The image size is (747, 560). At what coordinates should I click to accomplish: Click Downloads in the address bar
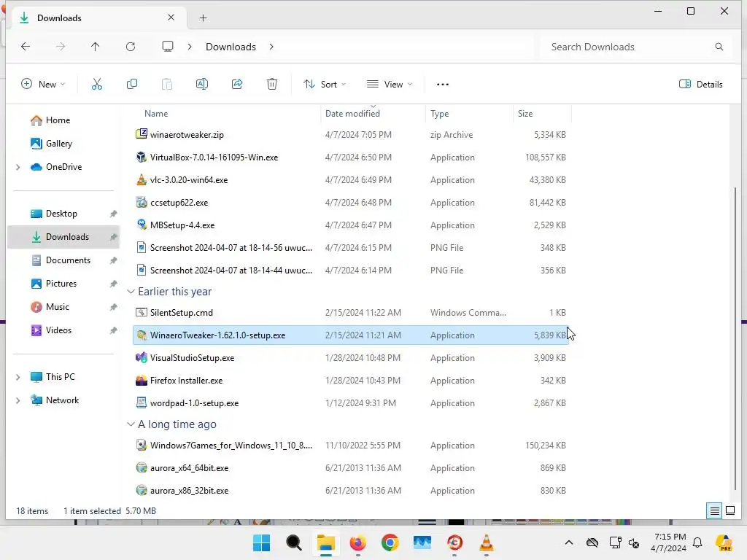click(231, 47)
